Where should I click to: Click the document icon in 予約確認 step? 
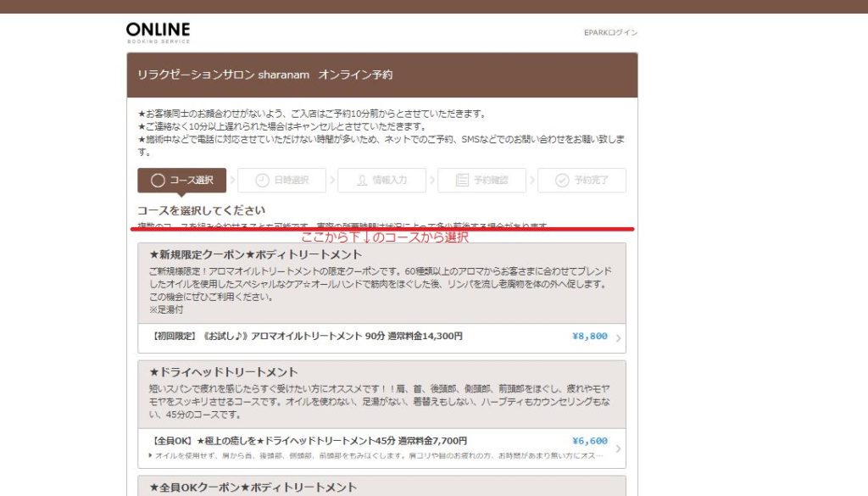pos(462,181)
